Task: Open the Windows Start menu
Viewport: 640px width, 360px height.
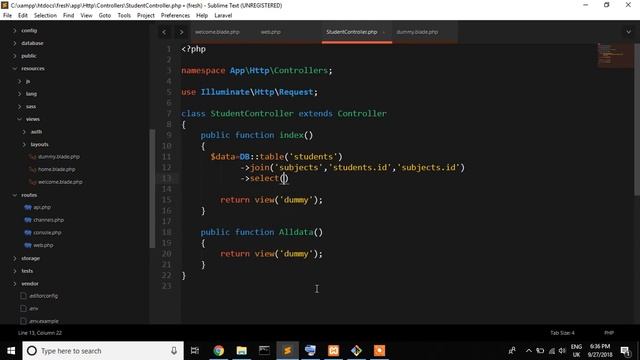Action: tap(11, 351)
